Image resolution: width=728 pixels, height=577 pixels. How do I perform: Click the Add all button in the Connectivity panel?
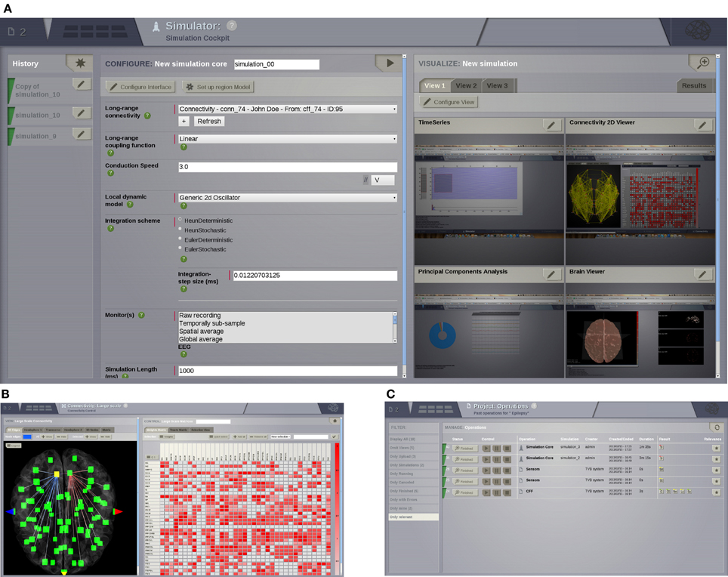tap(239, 437)
